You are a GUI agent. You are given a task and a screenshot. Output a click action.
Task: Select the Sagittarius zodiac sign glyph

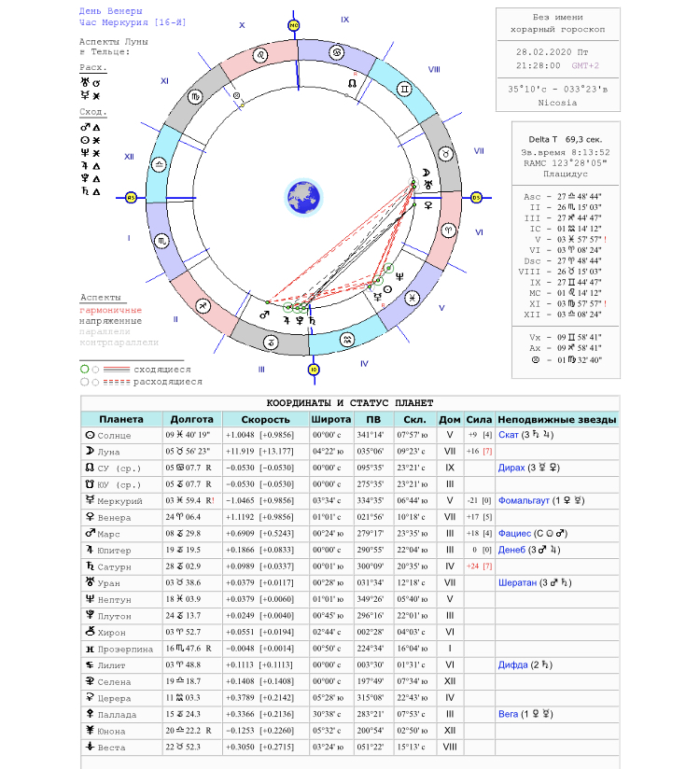[x=203, y=306]
